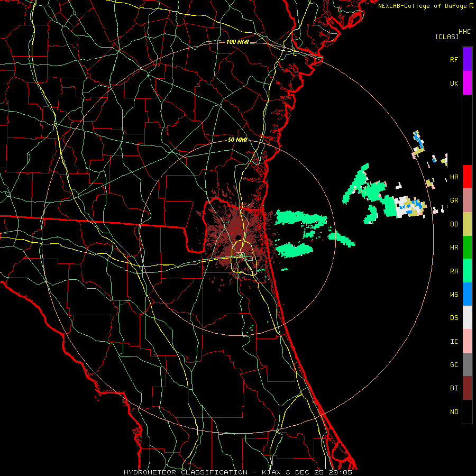Click the IC legend label
This screenshot has height=476, width=476.
(x=454, y=342)
